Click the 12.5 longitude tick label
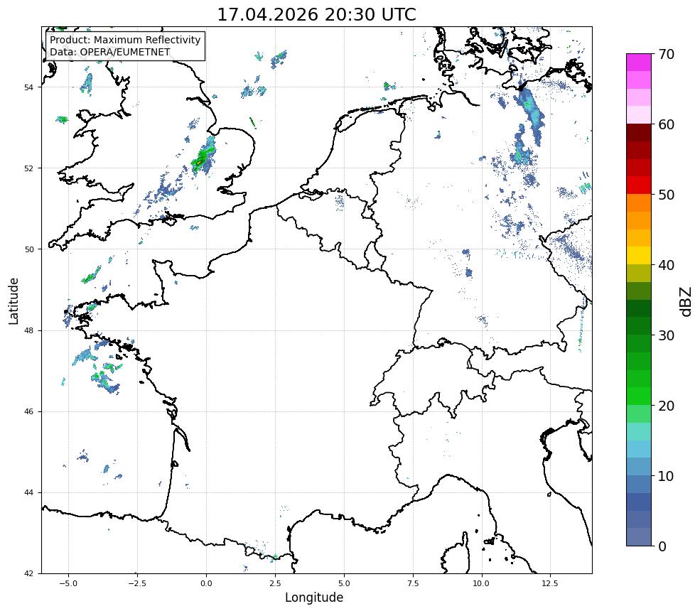Screen dimensions: 700x611 coord(550,583)
